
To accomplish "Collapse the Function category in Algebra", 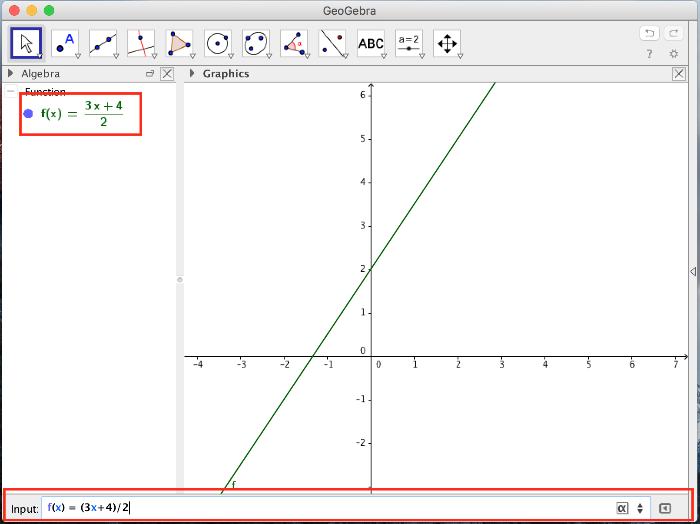I will coord(11,91).
